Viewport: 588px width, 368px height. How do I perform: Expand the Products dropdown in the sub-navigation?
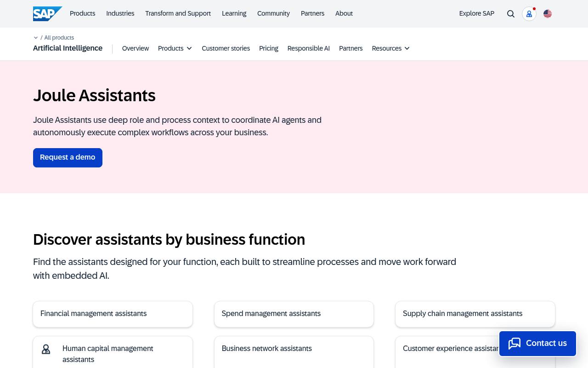point(175,48)
